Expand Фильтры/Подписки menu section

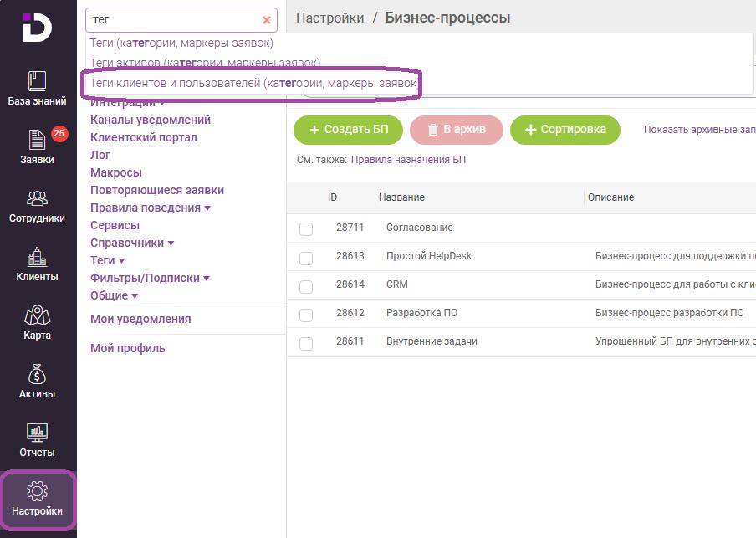[150, 278]
